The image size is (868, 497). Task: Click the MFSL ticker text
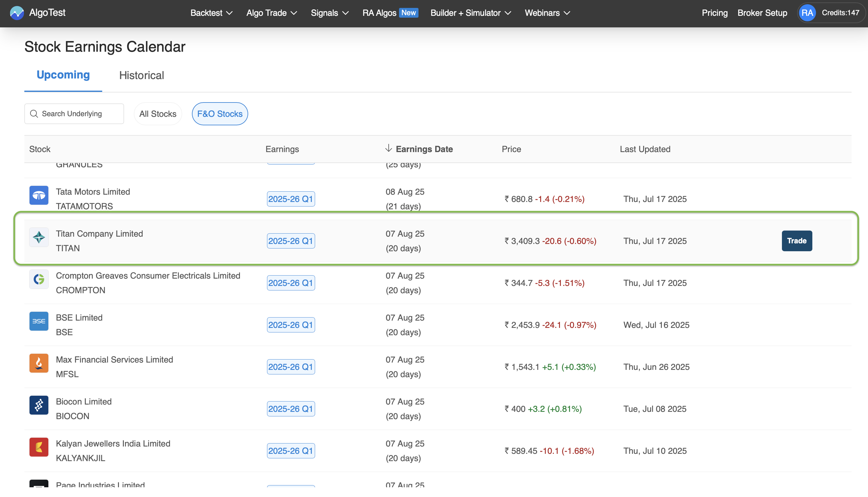tap(67, 374)
